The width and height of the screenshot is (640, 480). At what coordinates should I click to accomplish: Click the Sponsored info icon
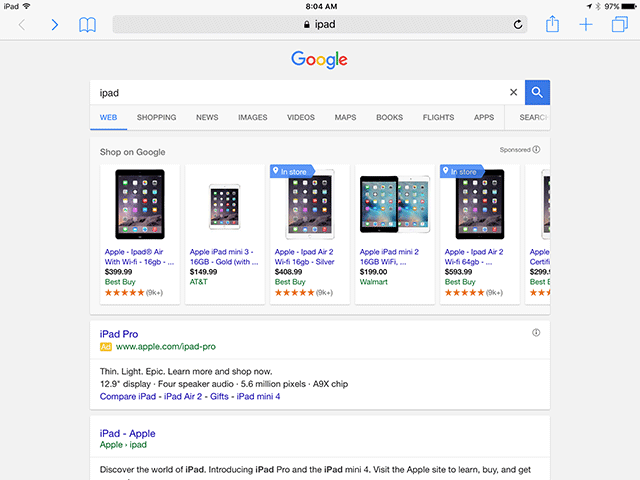[536, 150]
